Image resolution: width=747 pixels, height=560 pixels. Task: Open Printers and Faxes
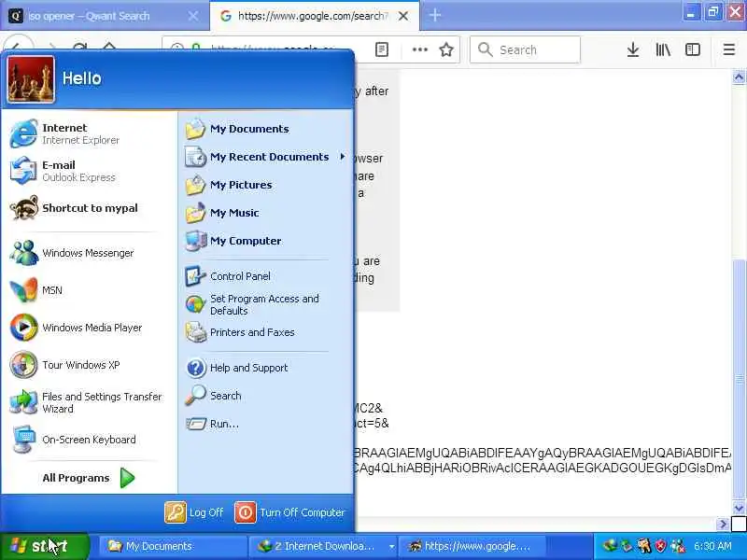(240, 332)
